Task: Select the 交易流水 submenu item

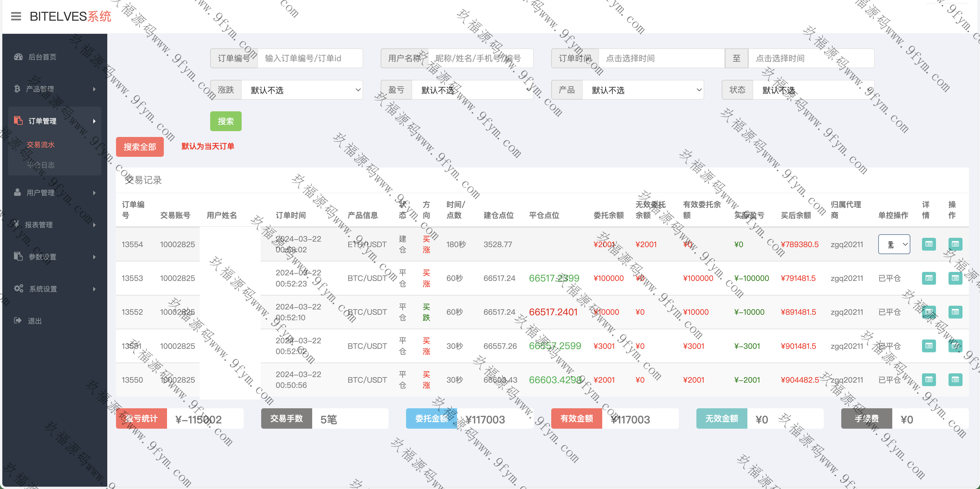Action: (41, 145)
